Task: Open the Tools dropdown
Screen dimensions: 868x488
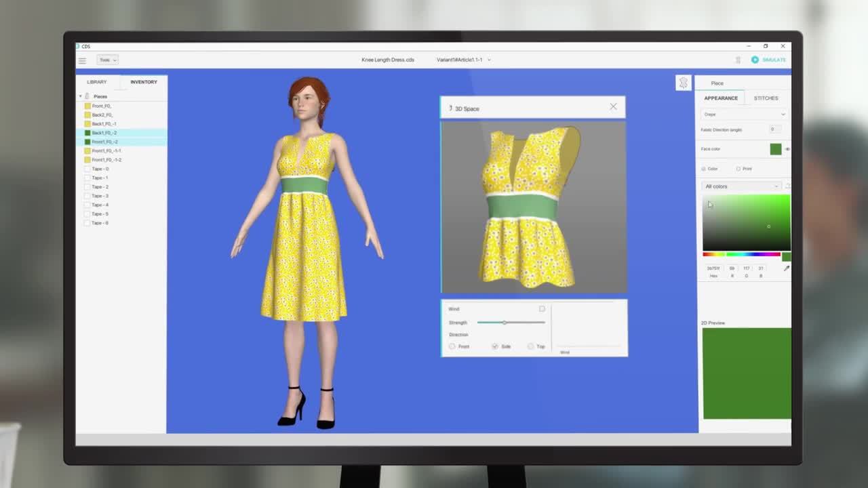Action: point(107,60)
